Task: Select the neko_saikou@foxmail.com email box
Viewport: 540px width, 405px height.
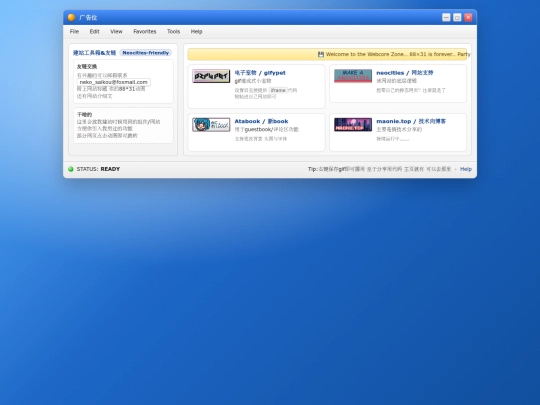Action: pyautogui.click(x=114, y=82)
